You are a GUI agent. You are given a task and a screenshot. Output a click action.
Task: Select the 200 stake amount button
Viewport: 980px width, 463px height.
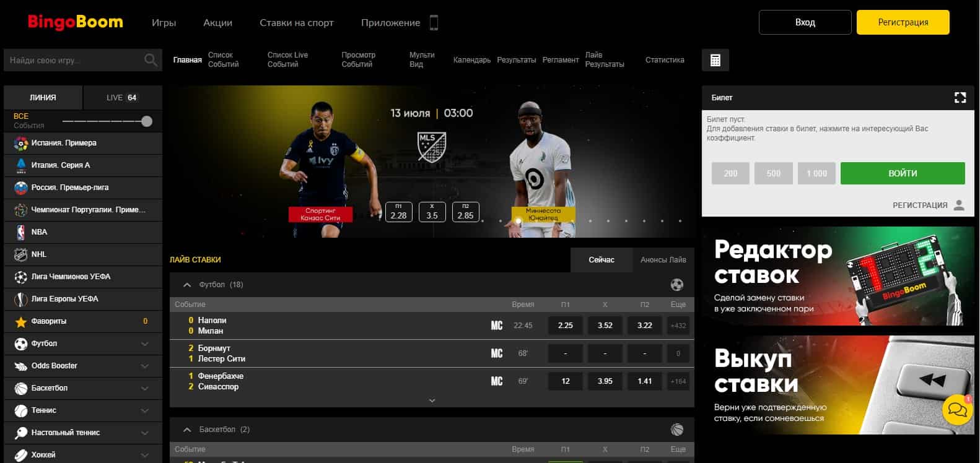tap(730, 173)
